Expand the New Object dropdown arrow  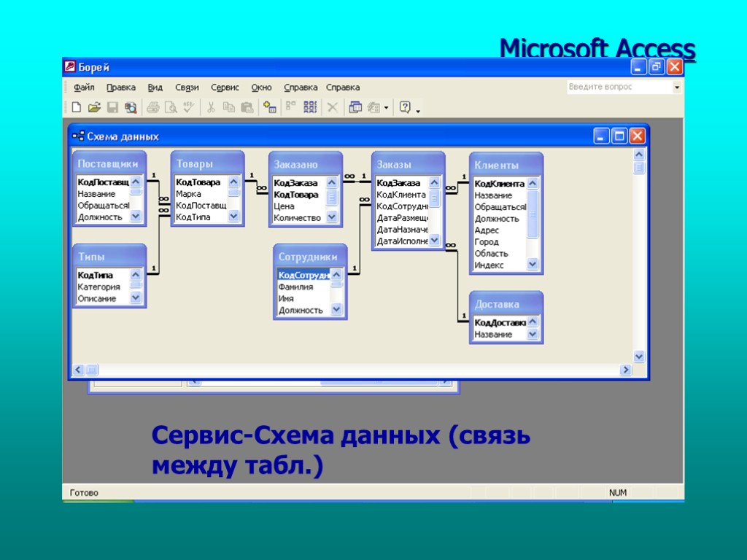click(x=386, y=108)
